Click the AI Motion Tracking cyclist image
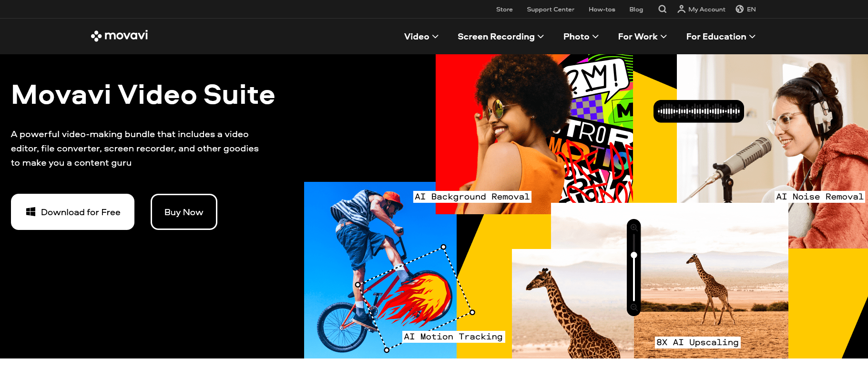The width and height of the screenshot is (868, 368). tap(380, 270)
